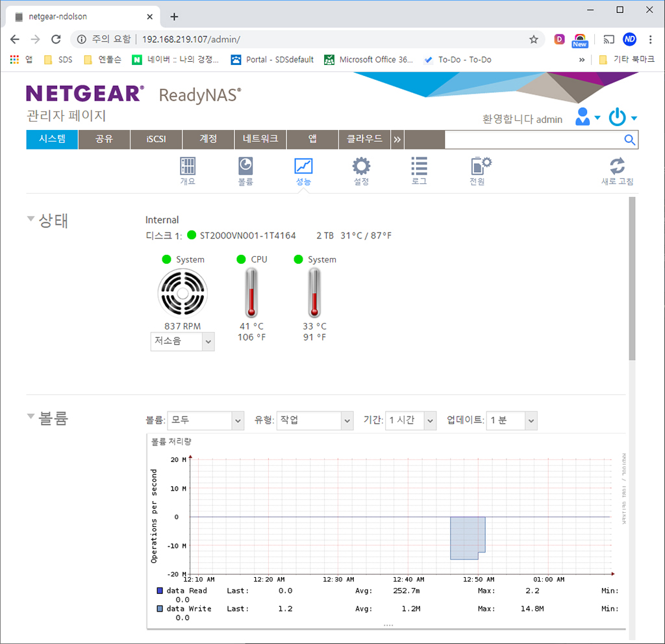The height and width of the screenshot is (644, 665).
Task: Bookmark this page with star icon
Action: 534,40
